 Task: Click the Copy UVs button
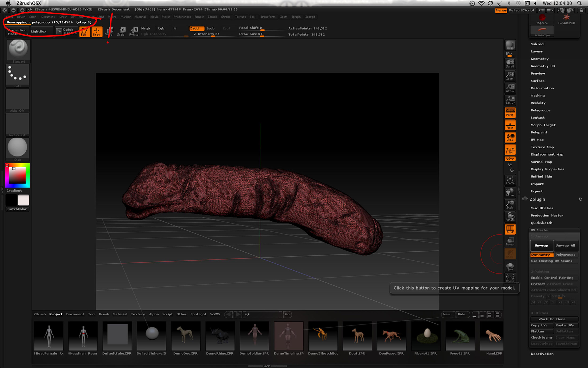[x=541, y=325]
